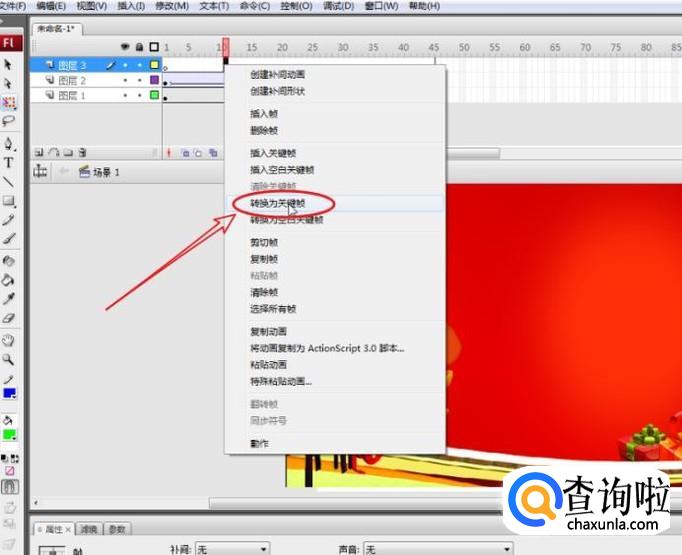The height and width of the screenshot is (555, 682).
Task: Select the Rectangle tool
Action: click(x=9, y=201)
